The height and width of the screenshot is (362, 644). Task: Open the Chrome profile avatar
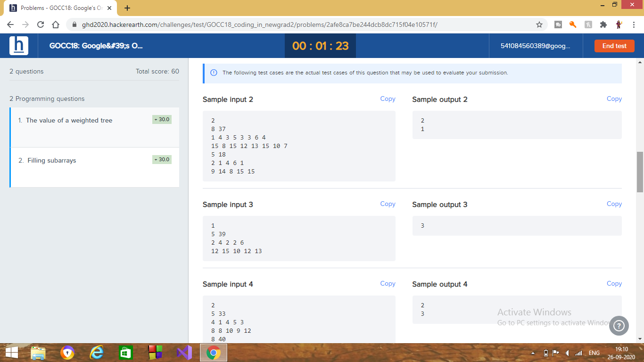619,25
